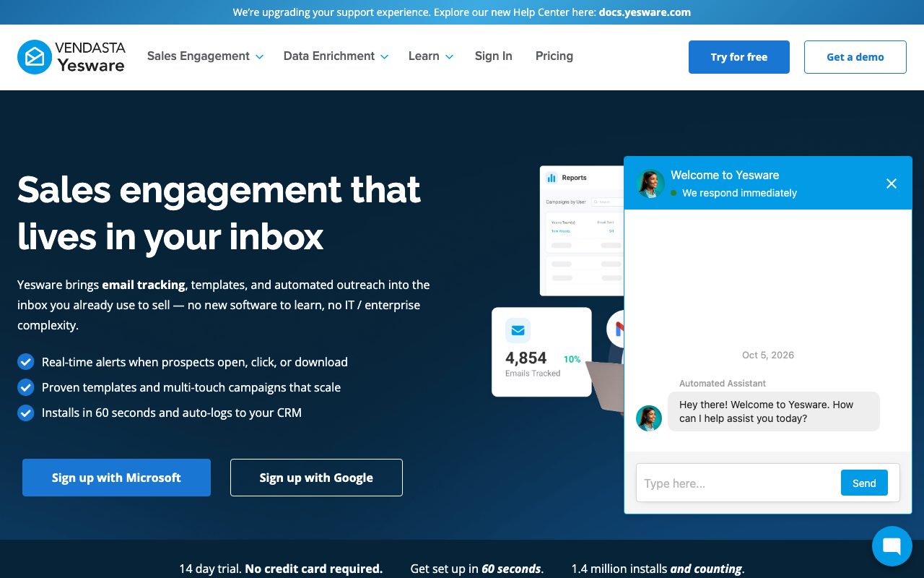Click the "No credit card required" text
This screenshot has height=578, width=924.
coord(314,569)
